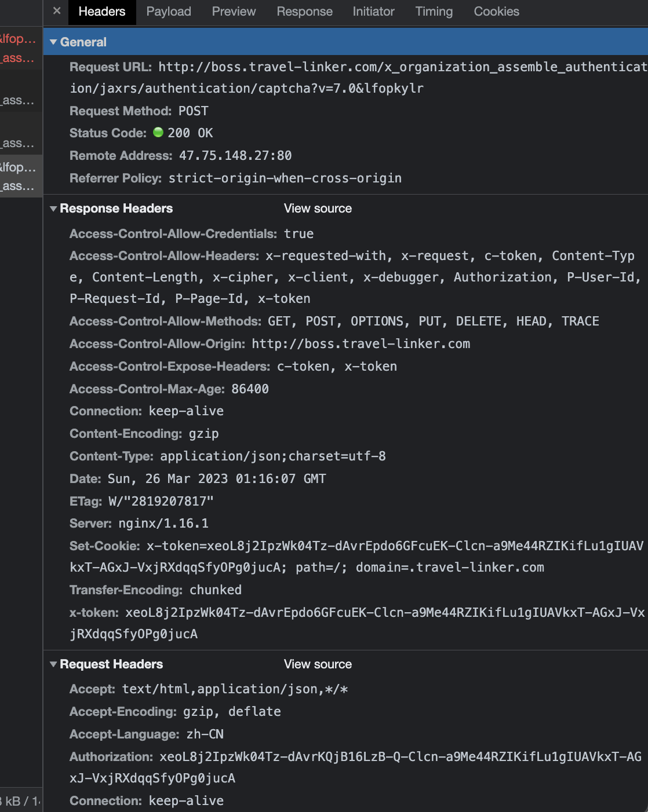
Task: Collapse the Request Headers section
Action: click(x=53, y=664)
